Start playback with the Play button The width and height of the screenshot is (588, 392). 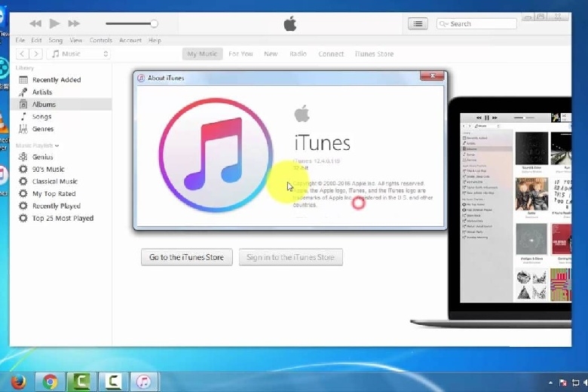[54, 23]
